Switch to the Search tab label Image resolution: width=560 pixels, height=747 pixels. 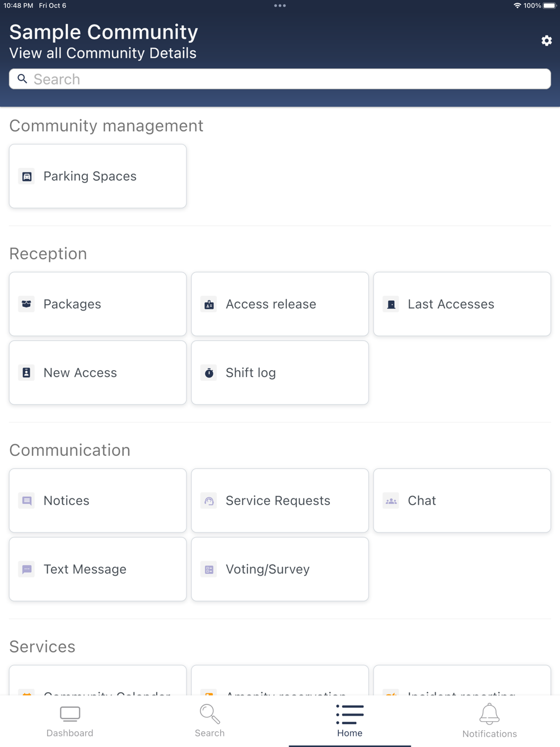[210, 733]
